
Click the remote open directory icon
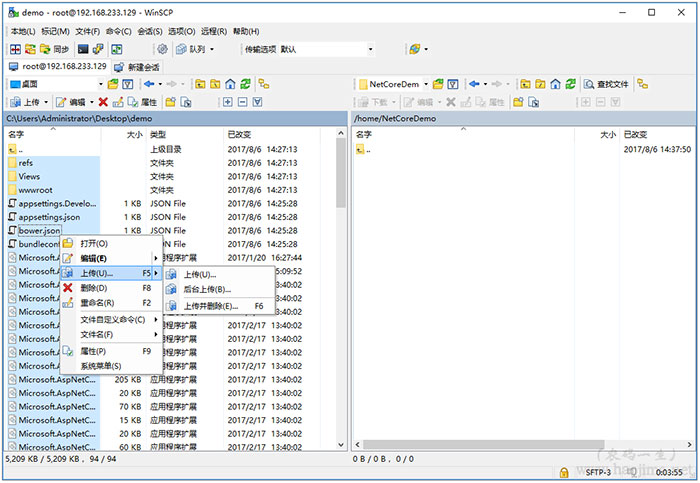point(438,84)
